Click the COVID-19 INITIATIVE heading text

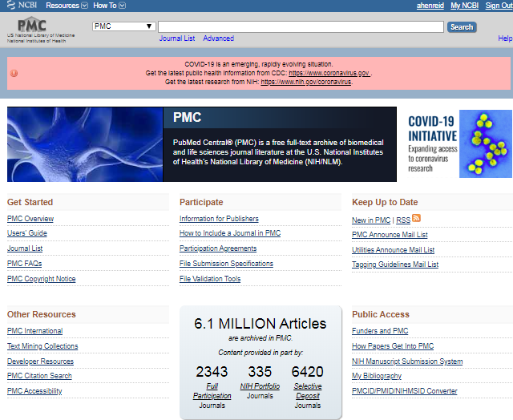tap(433, 129)
